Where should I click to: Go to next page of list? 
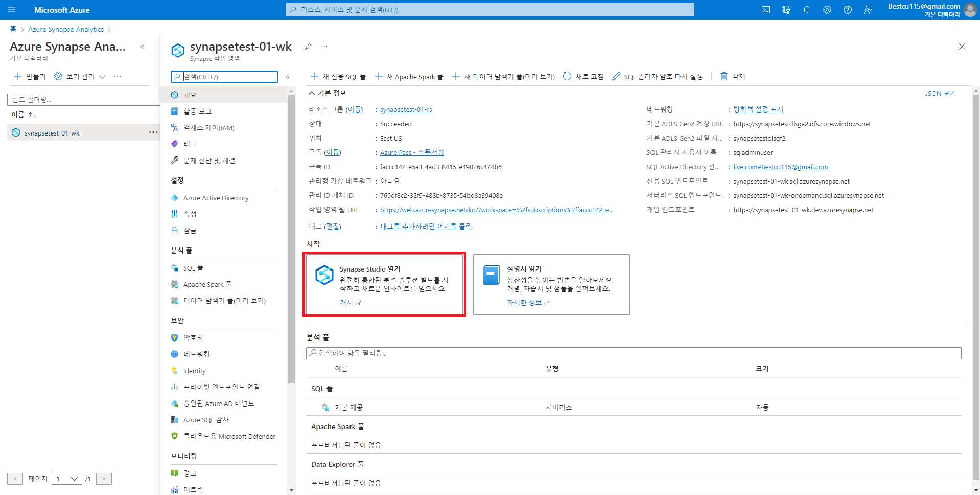(104, 479)
